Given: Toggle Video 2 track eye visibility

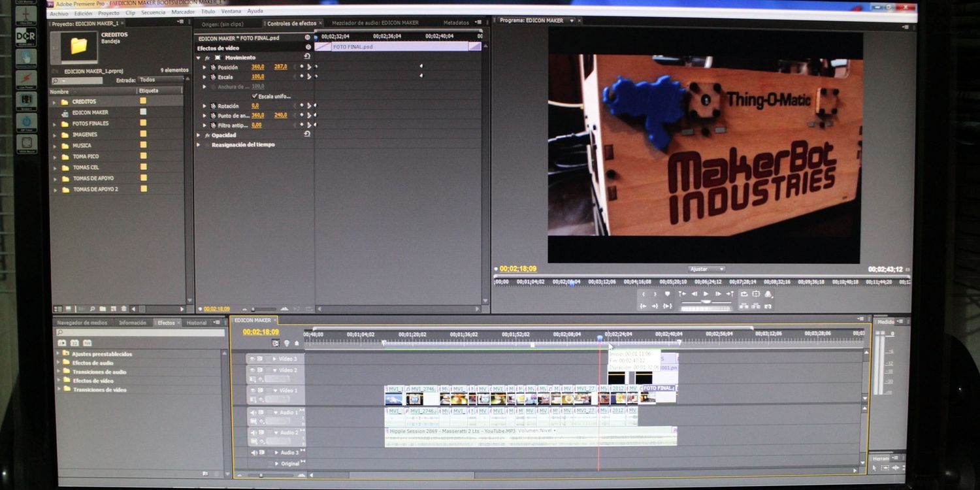Looking at the screenshot, I should (252, 370).
